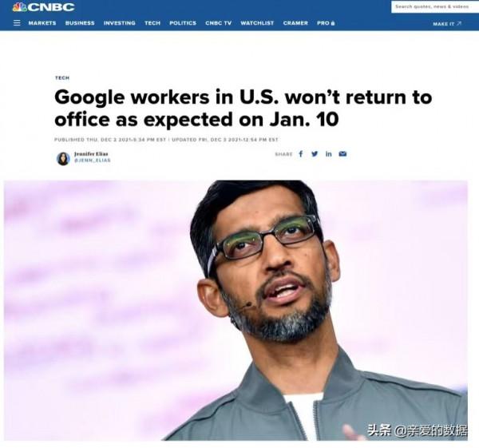Open the Markets menu item

point(42,23)
